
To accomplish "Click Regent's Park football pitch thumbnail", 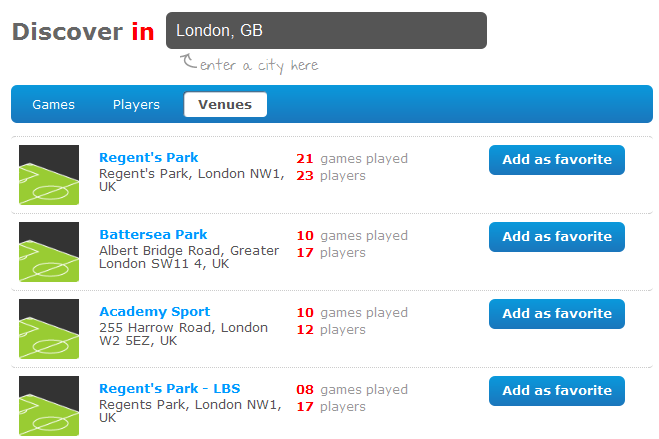I will coord(49,175).
